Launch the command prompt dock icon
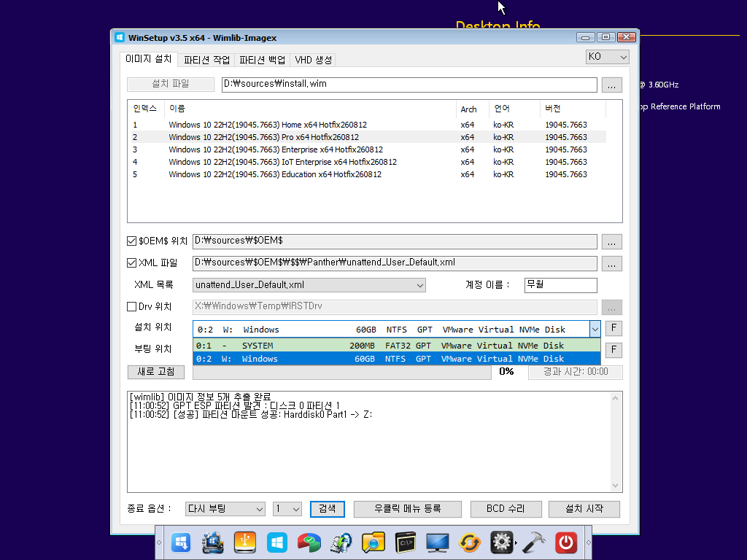747x560 pixels. pos(406,542)
